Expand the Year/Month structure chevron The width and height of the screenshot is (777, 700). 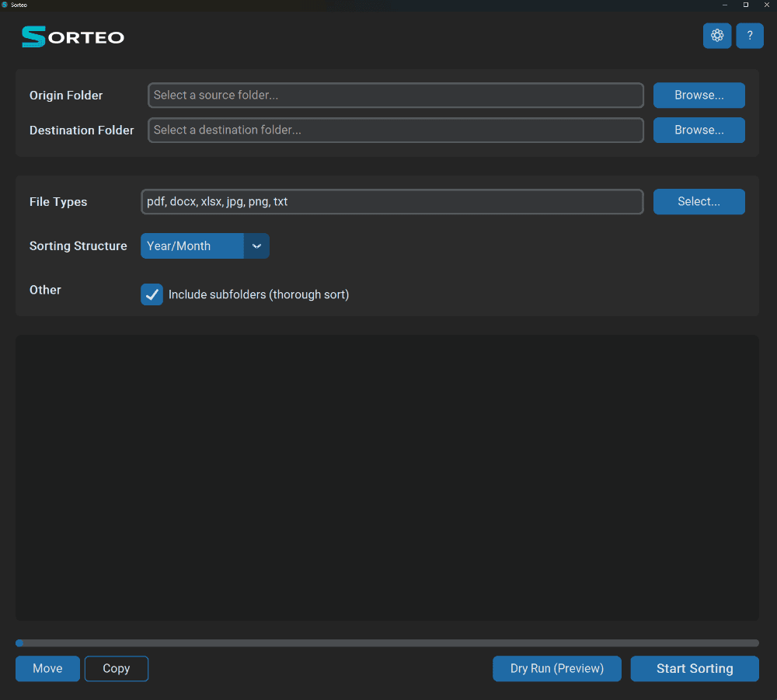click(x=256, y=246)
